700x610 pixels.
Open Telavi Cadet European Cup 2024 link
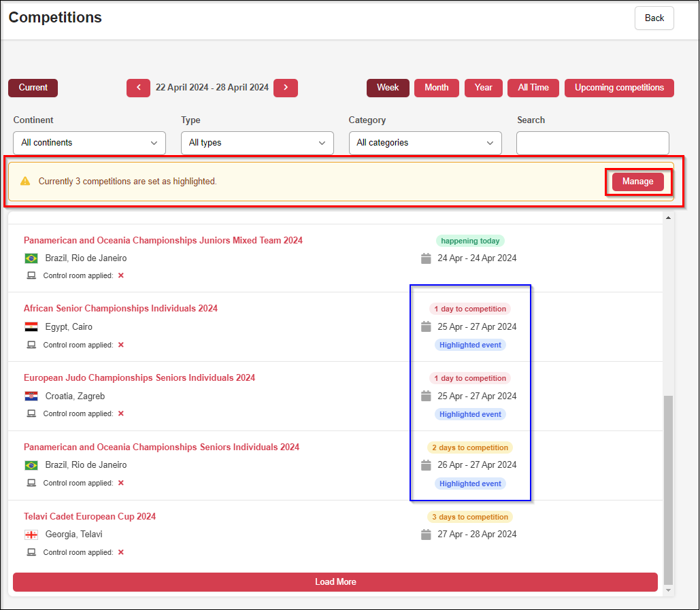pyautogui.click(x=90, y=517)
